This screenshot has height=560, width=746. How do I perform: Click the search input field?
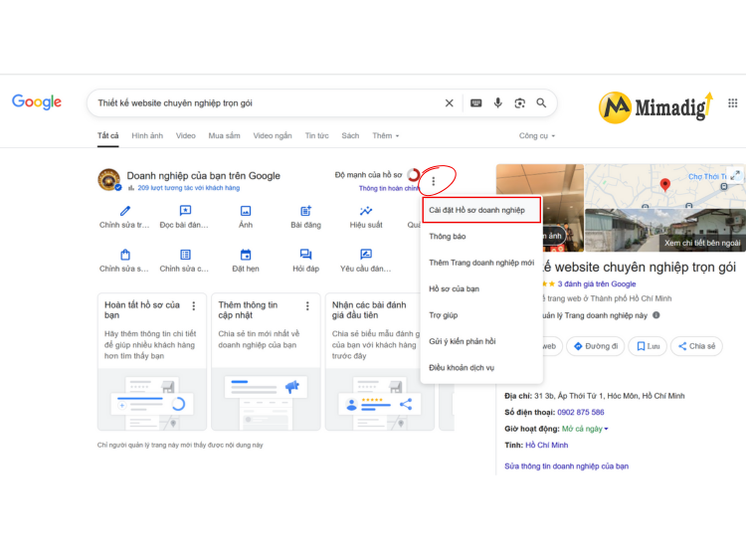[267, 102]
